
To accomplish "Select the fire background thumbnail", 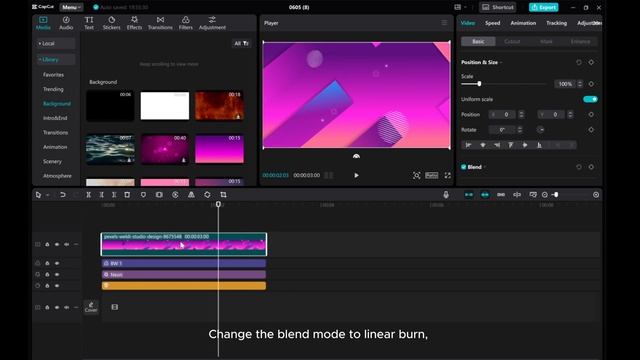I will (x=219, y=106).
